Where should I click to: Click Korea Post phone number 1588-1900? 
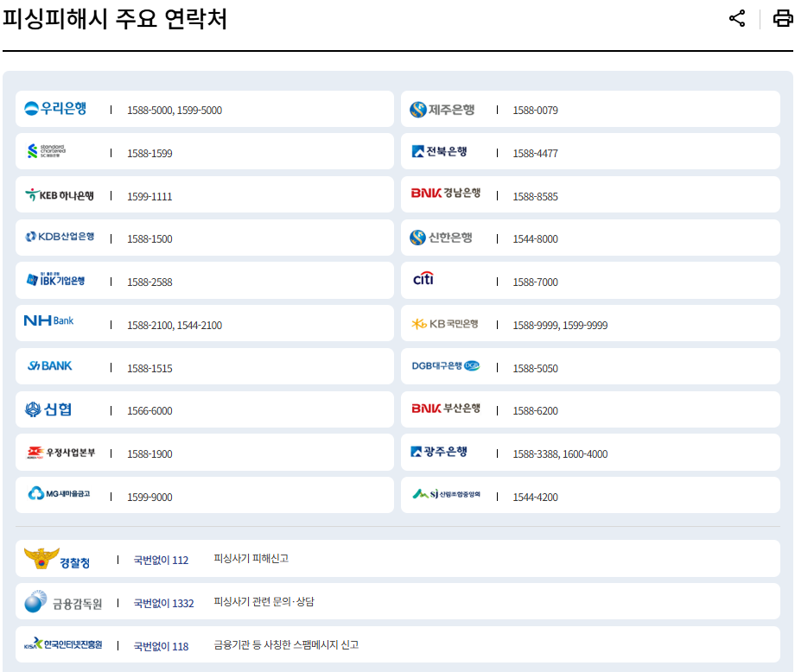click(x=149, y=454)
